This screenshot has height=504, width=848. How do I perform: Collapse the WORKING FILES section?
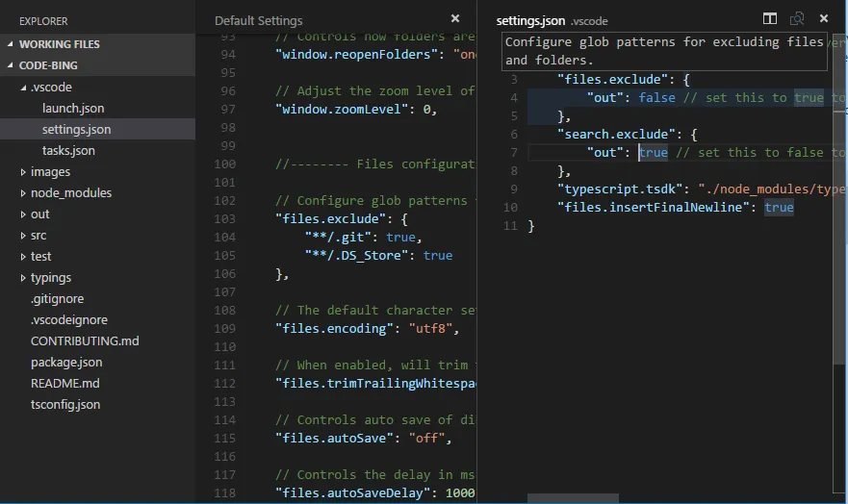point(10,43)
